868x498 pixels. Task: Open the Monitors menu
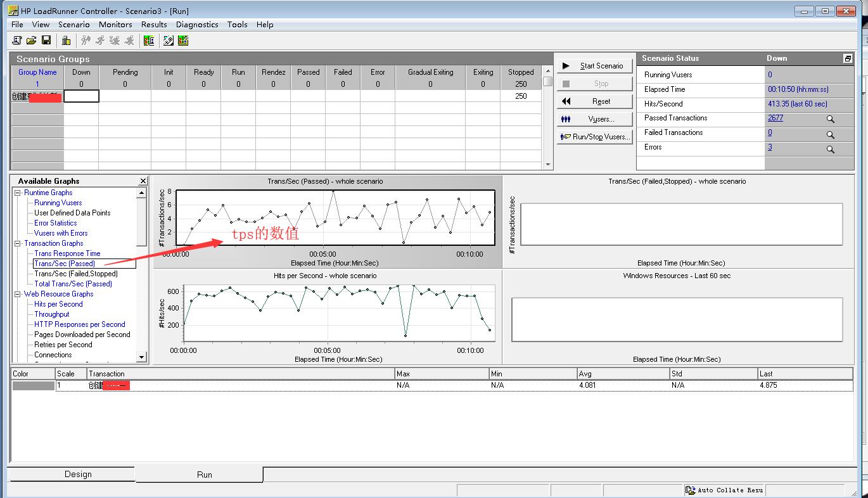[115, 25]
